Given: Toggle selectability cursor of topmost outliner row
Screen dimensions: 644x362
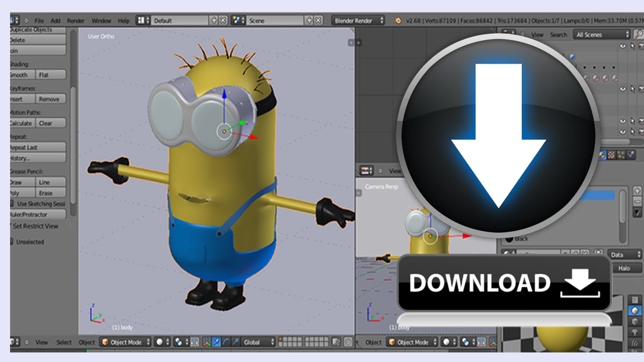Looking at the screenshot, I should click(632, 46).
